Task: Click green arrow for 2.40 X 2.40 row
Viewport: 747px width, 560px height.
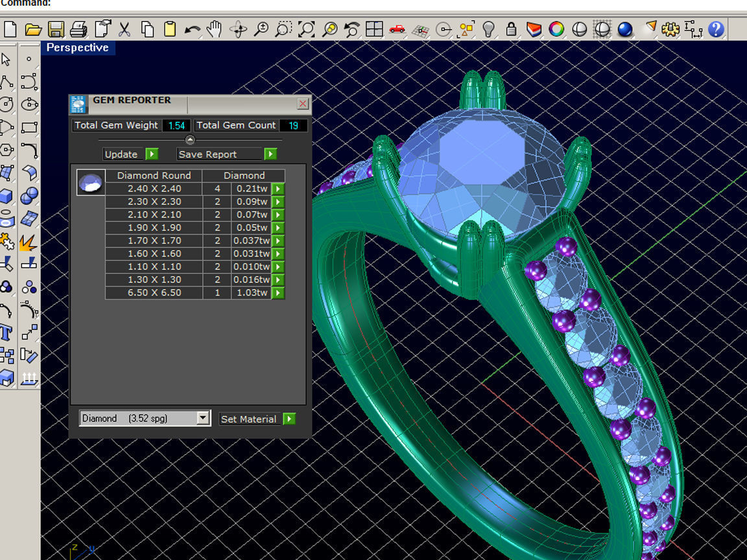Action: pos(278,189)
